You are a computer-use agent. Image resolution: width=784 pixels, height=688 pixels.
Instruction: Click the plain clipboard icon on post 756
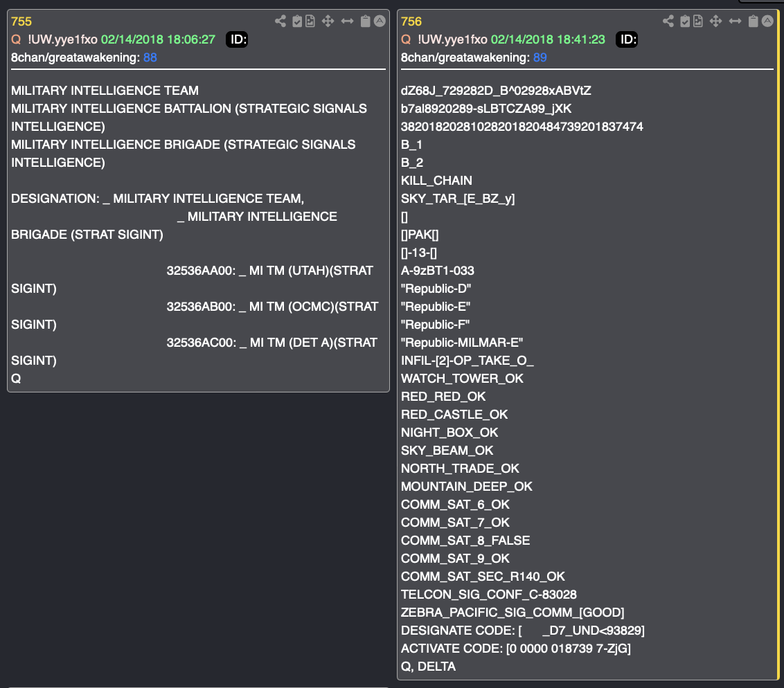tap(753, 21)
